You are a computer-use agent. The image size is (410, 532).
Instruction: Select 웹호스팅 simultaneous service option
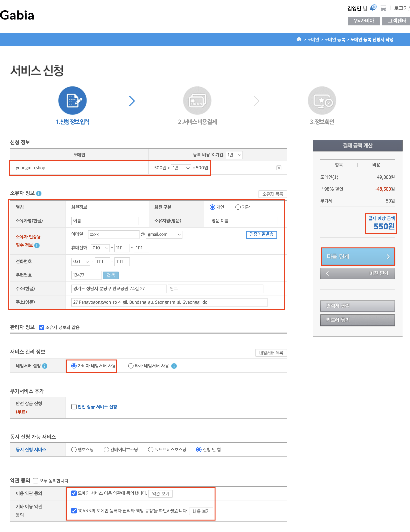click(x=74, y=450)
